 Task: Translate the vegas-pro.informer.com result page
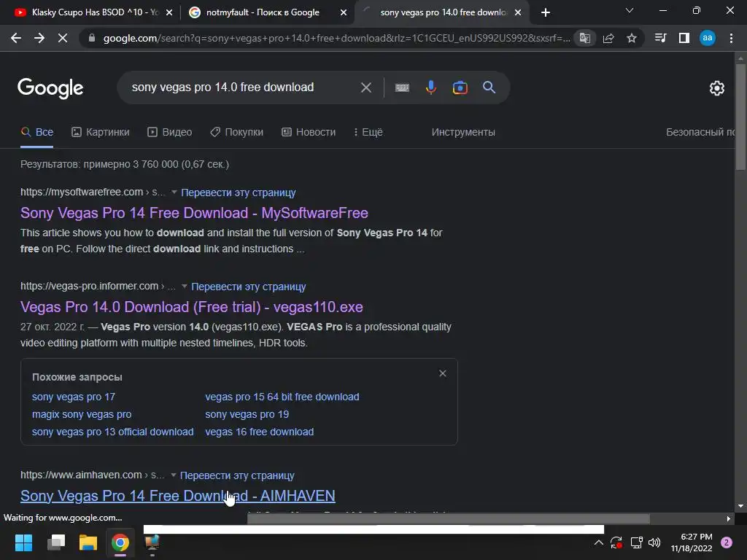pos(248,287)
